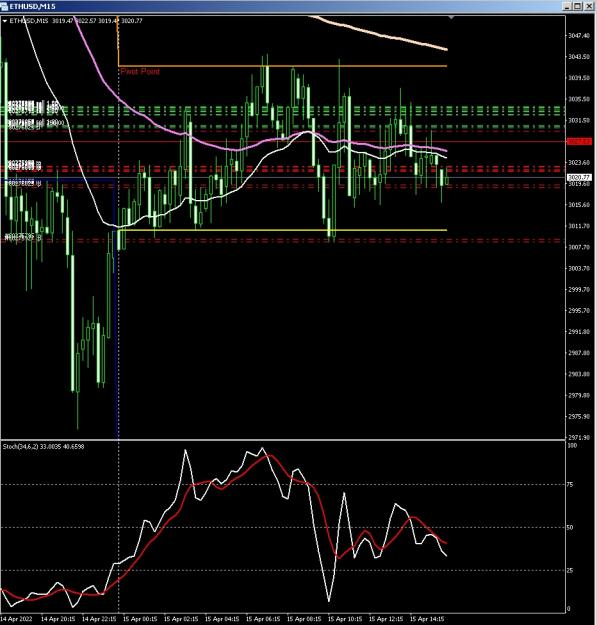Click the OHLC values in chart header
This screenshot has height=625, width=597.
point(97,21)
